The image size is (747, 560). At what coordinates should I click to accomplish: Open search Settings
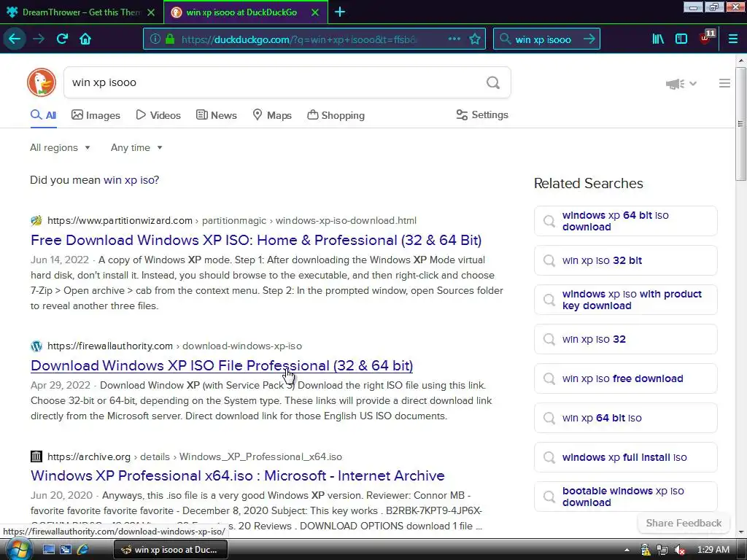click(x=482, y=114)
